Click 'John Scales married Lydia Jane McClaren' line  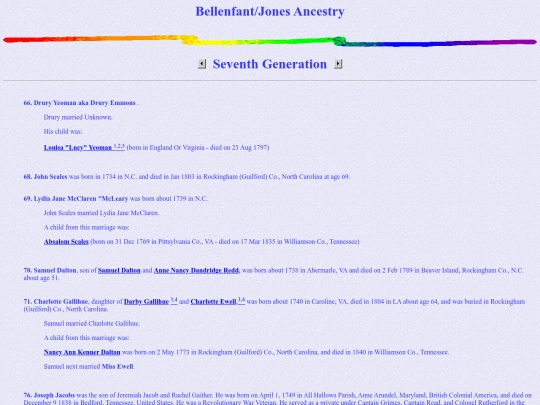101,213
